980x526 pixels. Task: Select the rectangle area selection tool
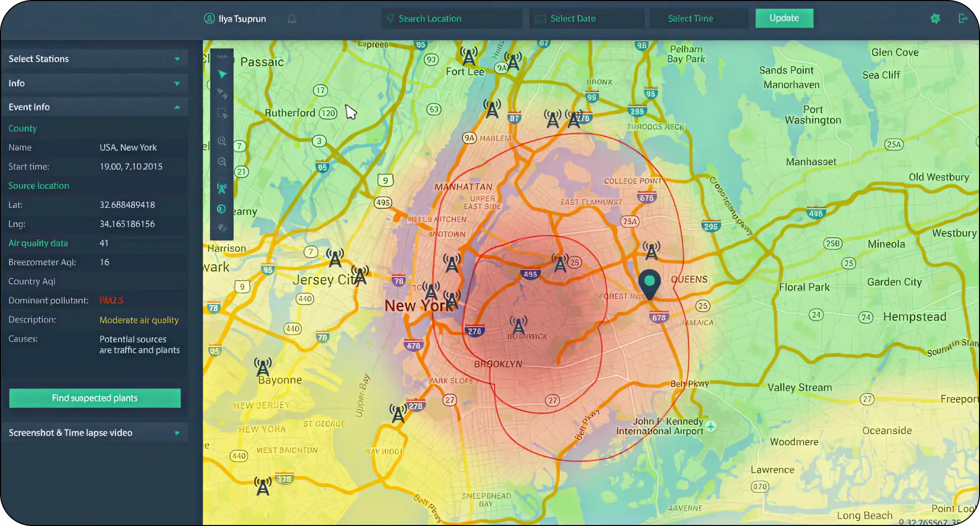tap(222, 114)
